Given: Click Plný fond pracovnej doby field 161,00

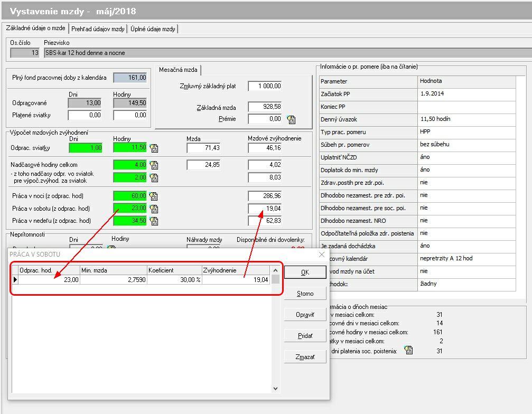Looking at the screenshot, I should (x=130, y=78).
